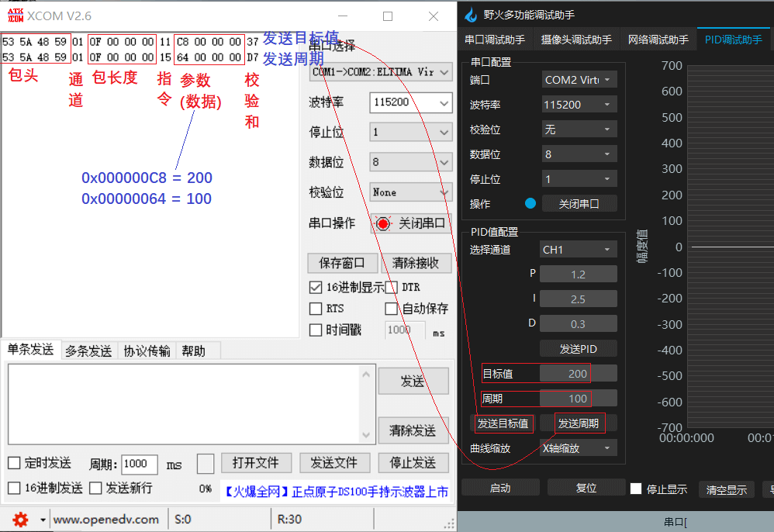Click the P value field 1.2
Screen dimensions: 774x532
coord(579,275)
